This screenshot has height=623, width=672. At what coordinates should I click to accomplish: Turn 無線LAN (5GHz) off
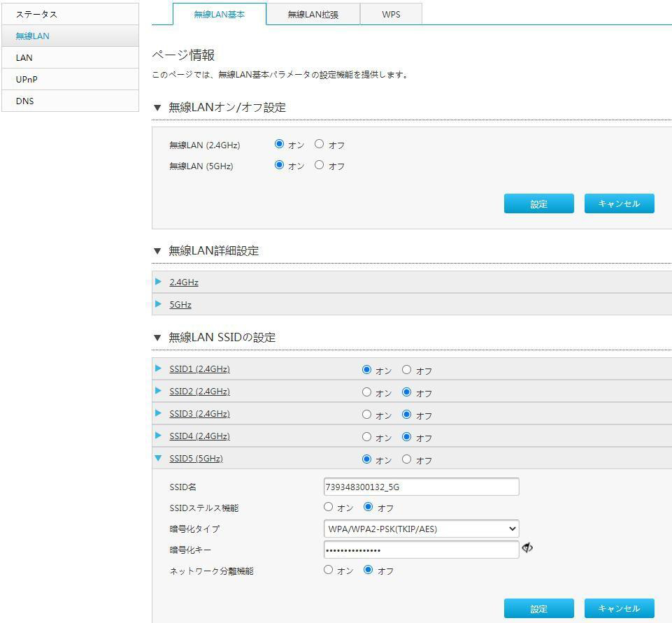(x=320, y=165)
